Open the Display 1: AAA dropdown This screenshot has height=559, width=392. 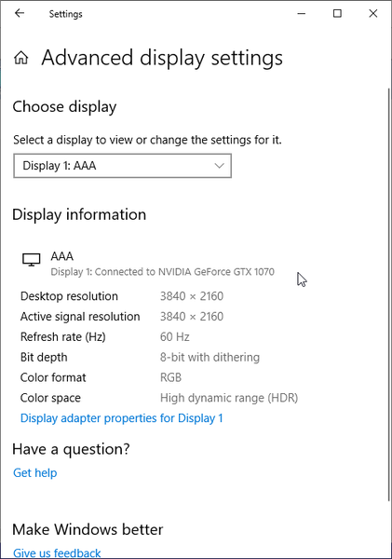coord(122,166)
